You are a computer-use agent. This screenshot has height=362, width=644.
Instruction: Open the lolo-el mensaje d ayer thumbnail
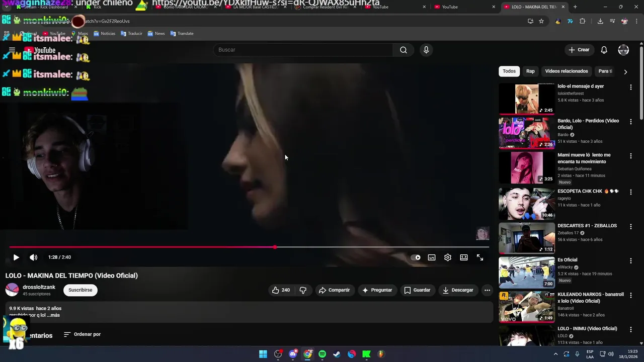click(x=527, y=99)
